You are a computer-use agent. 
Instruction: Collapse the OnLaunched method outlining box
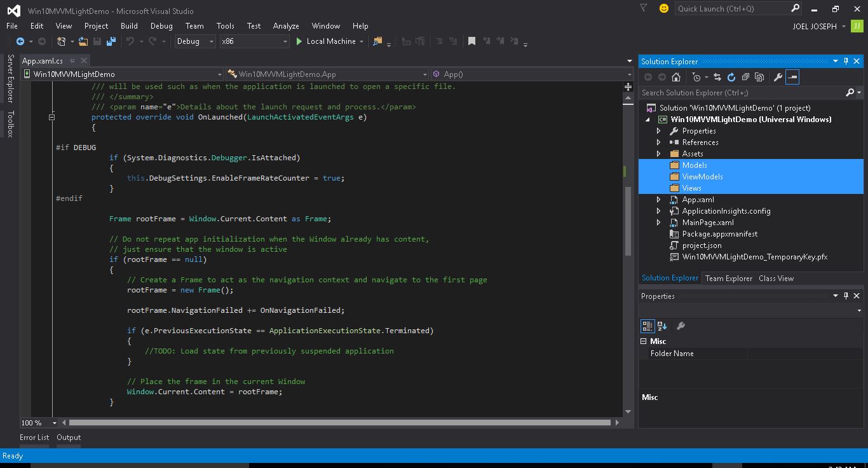click(x=52, y=117)
